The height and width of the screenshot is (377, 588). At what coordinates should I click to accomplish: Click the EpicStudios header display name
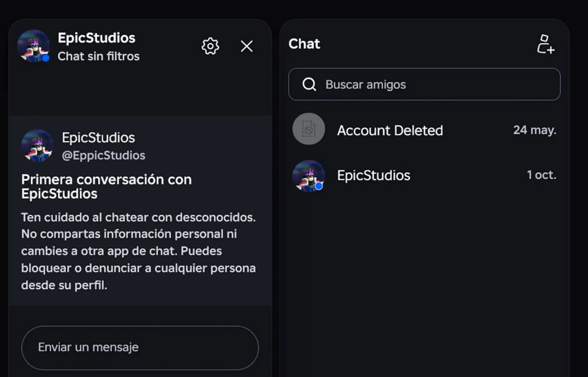(x=96, y=38)
